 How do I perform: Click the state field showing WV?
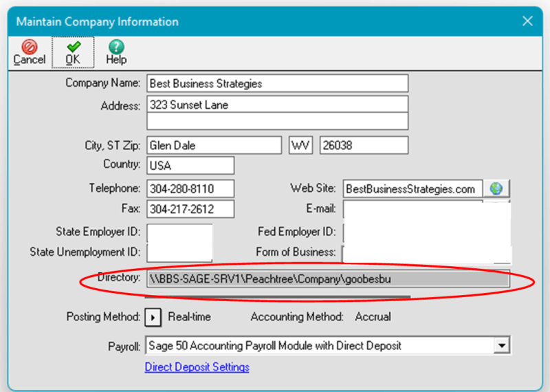tap(300, 146)
